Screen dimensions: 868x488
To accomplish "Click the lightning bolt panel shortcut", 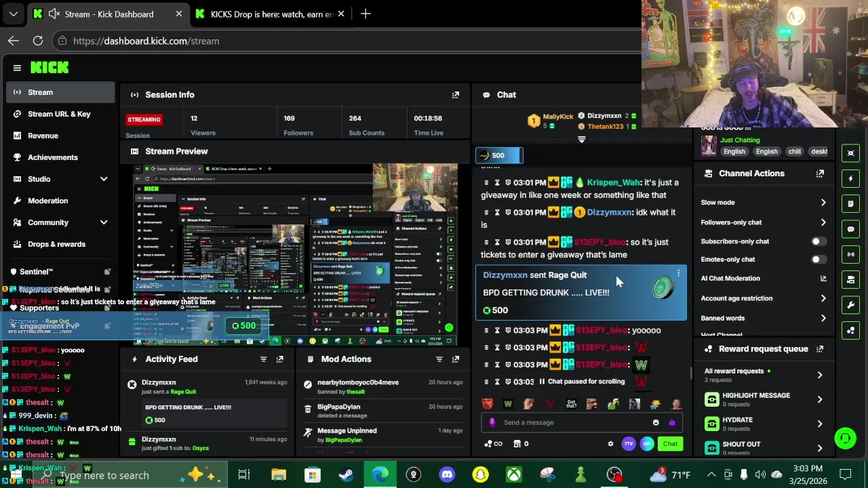I will click(x=851, y=178).
